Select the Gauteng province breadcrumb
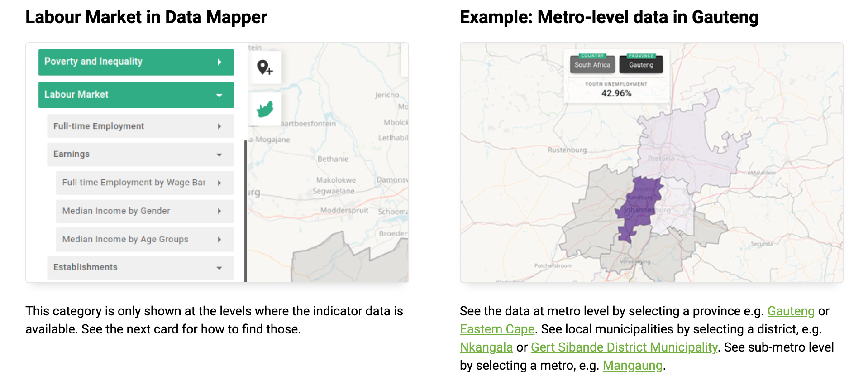Viewport: 868px width, 386px height. (x=641, y=65)
